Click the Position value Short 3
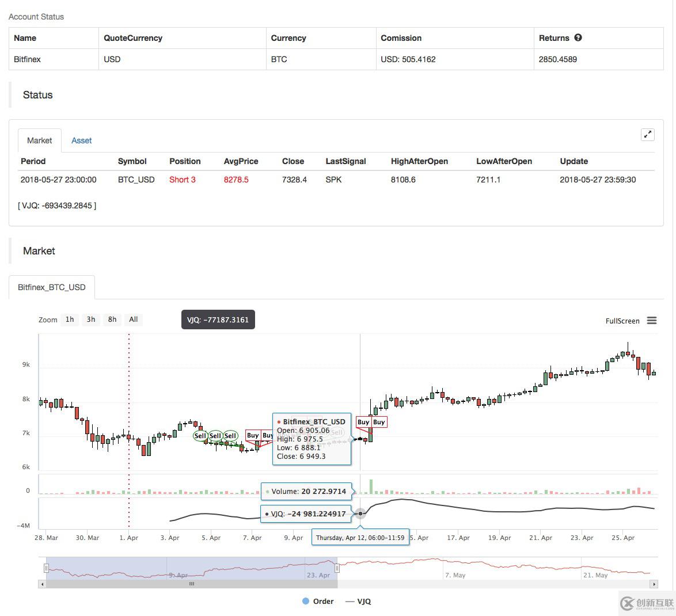The image size is (676, 616). click(182, 180)
